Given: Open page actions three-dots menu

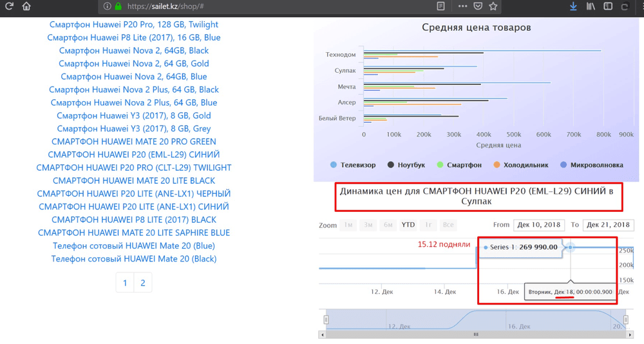Looking at the screenshot, I should tap(462, 6).
